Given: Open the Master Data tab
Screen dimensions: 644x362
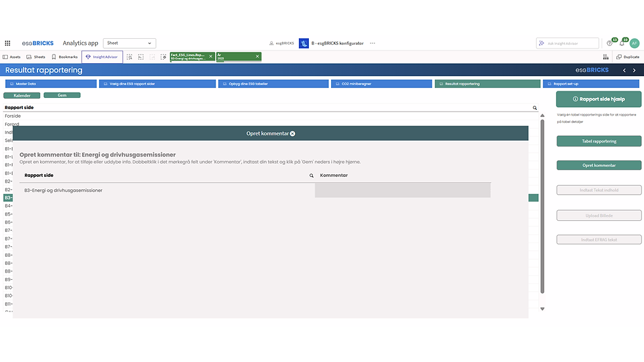Looking at the screenshot, I should pyautogui.click(x=51, y=83).
